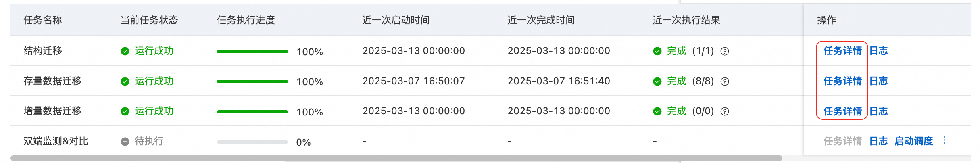Open 任务详情 for 增量数据迁移
Screen dimensions: 980x163
click(842, 111)
